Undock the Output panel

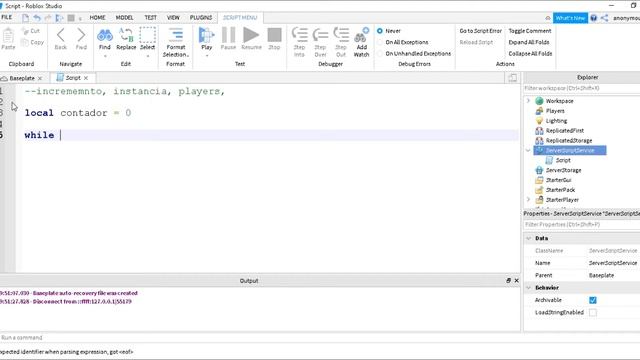tap(508, 280)
